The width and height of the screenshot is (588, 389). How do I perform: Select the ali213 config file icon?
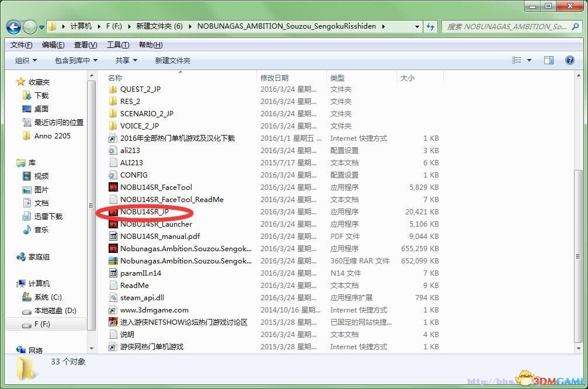[x=113, y=151]
